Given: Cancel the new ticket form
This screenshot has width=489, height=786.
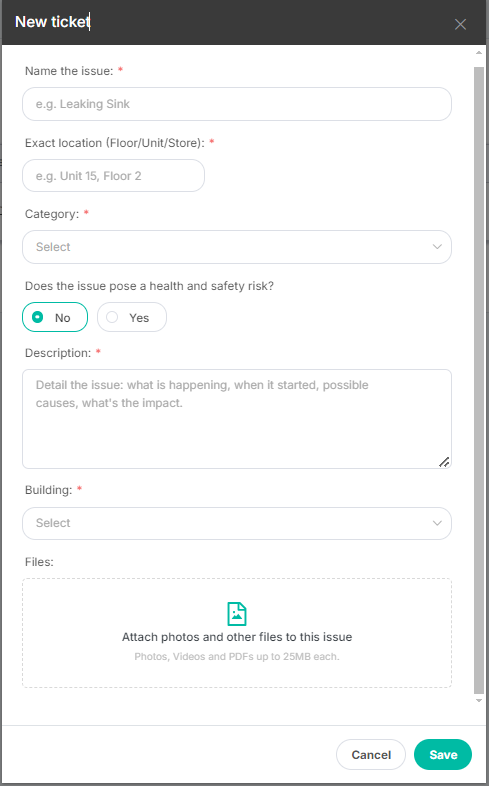Looking at the screenshot, I should click(371, 754).
